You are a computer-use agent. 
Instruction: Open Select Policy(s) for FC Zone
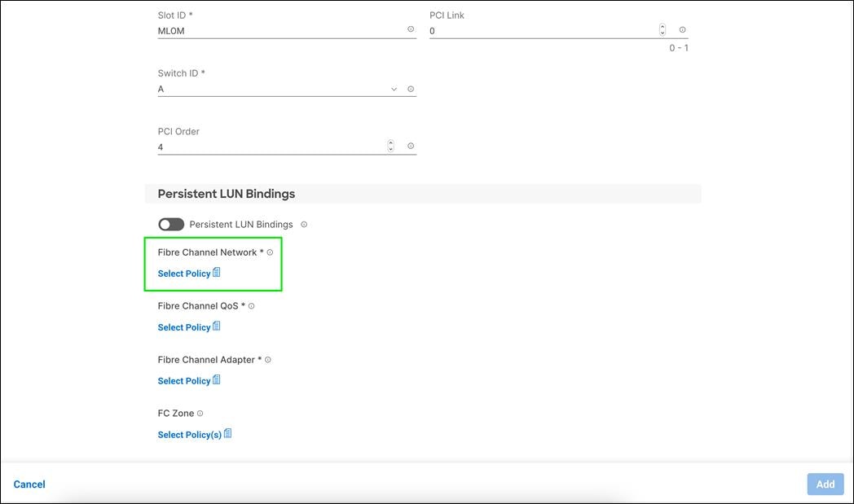pos(190,435)
